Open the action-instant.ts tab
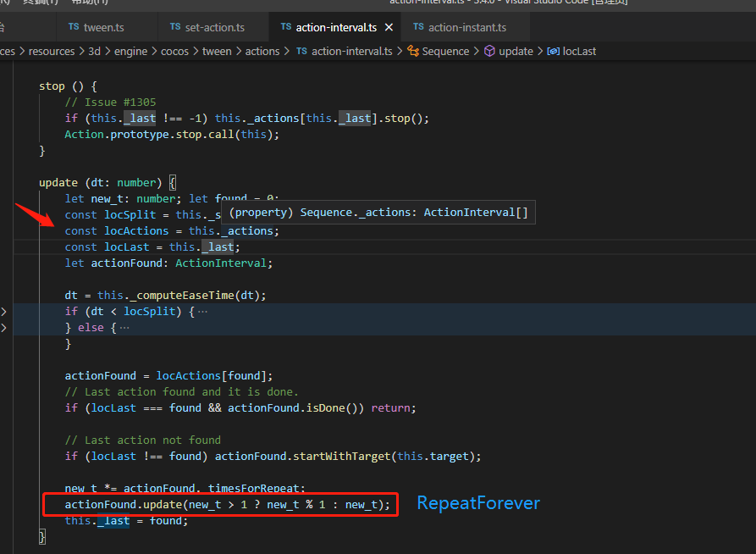This screenshot has width=756, height=554. [466, 27]
